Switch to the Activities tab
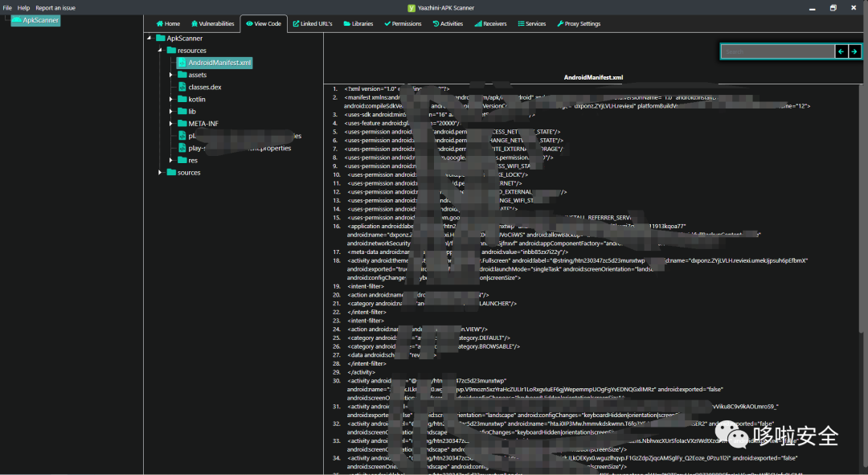This screenshot has height=475, width=868. click(x=448, y=24)
